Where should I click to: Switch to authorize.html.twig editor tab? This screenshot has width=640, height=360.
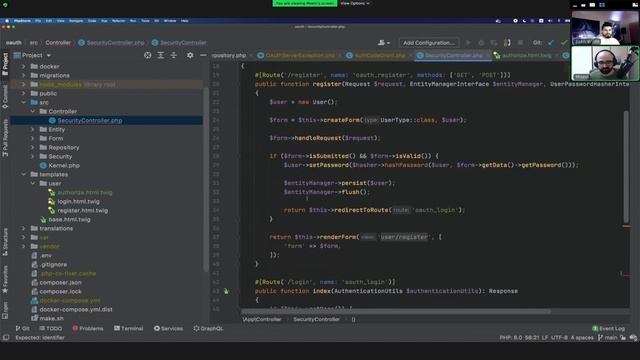[526, 56]
